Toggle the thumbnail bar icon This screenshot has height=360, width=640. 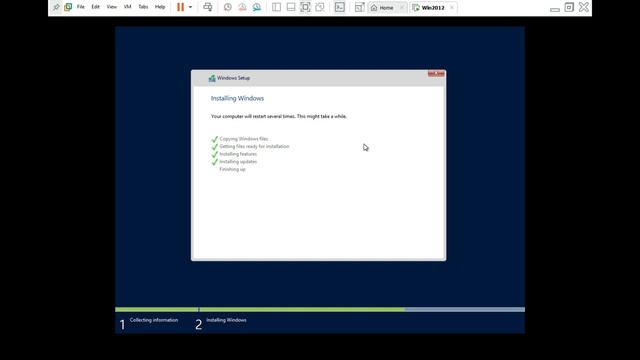coord(291,7)
